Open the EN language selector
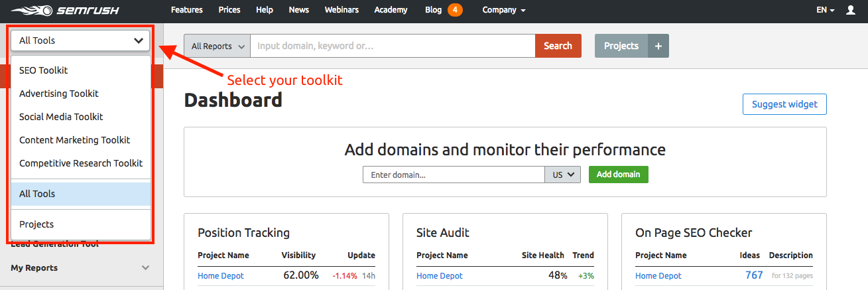This screenshot has height=290, width=868. pyautogui.click(x=826, y=10)
